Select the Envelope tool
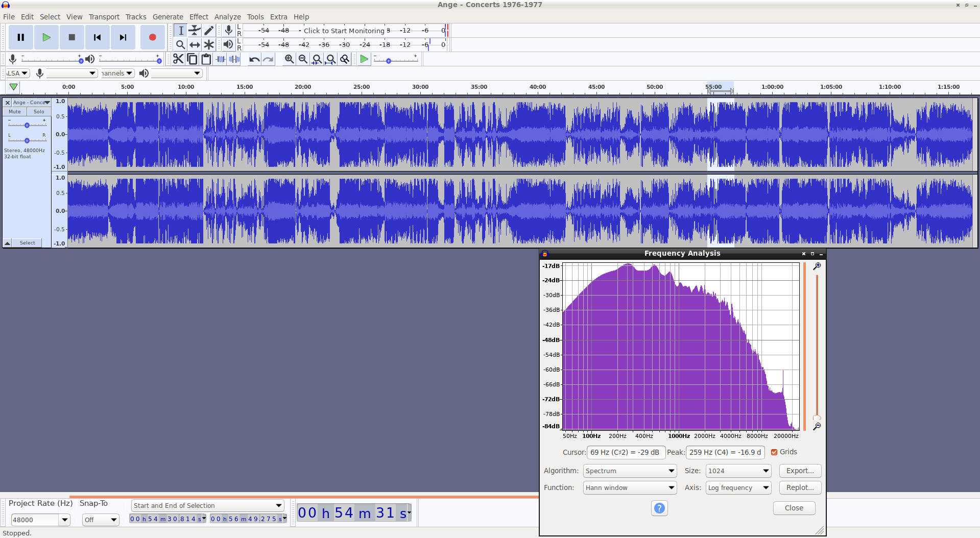The image size is (980, 538). click(x=195, y=31)
